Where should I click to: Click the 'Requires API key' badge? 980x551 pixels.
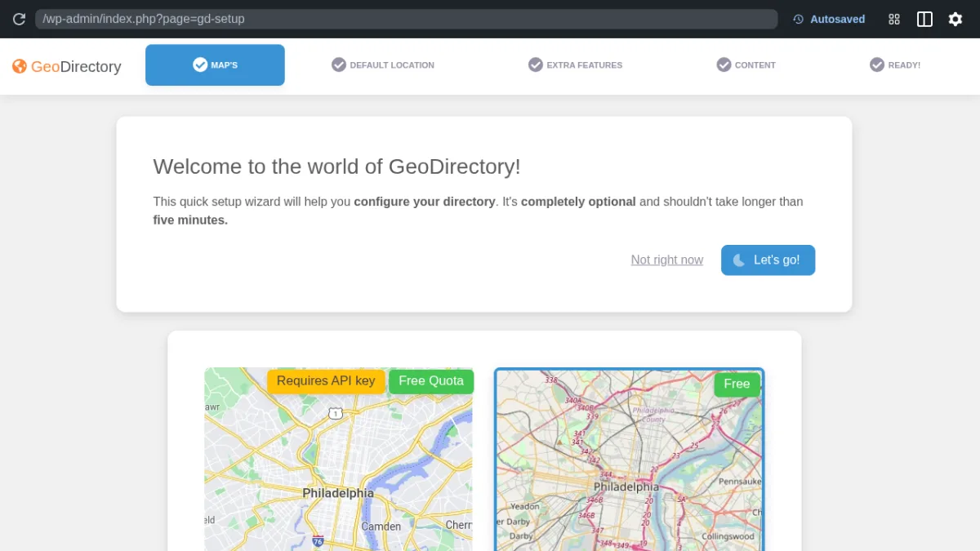click(326, 381)
